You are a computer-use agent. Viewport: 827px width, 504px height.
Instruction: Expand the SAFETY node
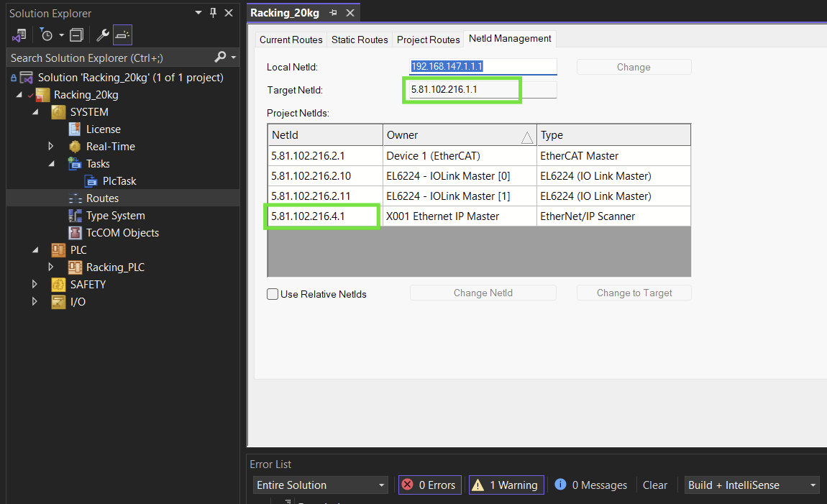(35, 284)
